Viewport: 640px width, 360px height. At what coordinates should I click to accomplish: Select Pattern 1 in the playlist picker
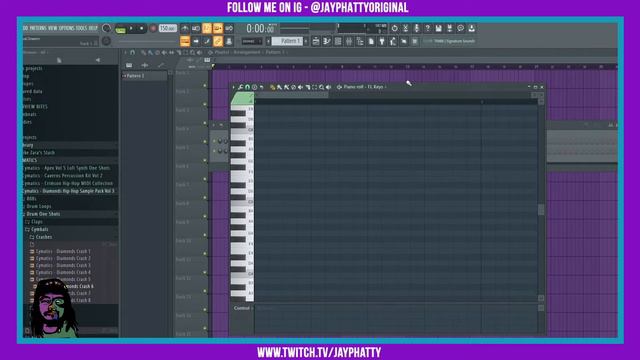point(144,76)
